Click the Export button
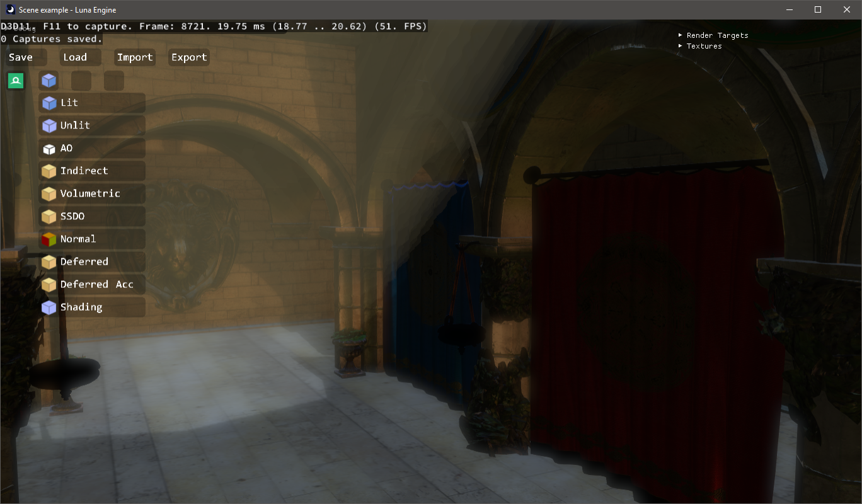This screenshot has width=862, height=504. [189, 57]
